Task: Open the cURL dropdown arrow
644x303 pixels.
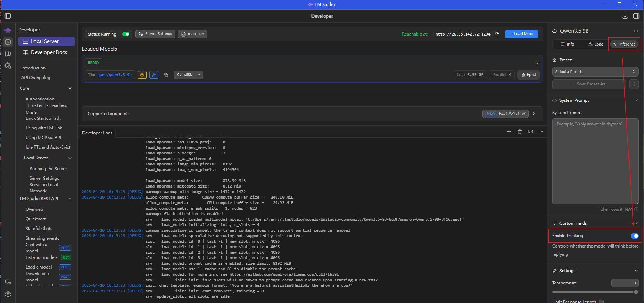Action: pos(199,75)
